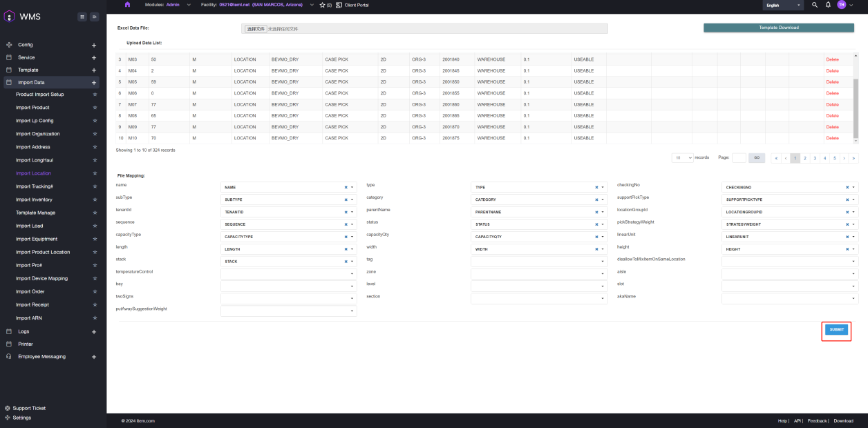The image size is (868, 428).
Task: Open the Template Manage page
Action: click(x=35, y=213)
